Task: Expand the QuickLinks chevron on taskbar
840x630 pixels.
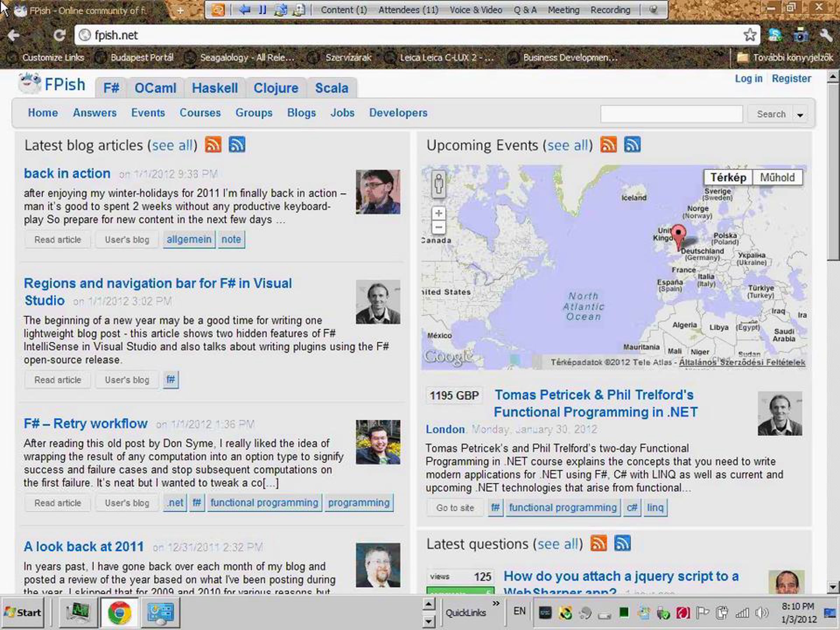Action: [496, 603]
